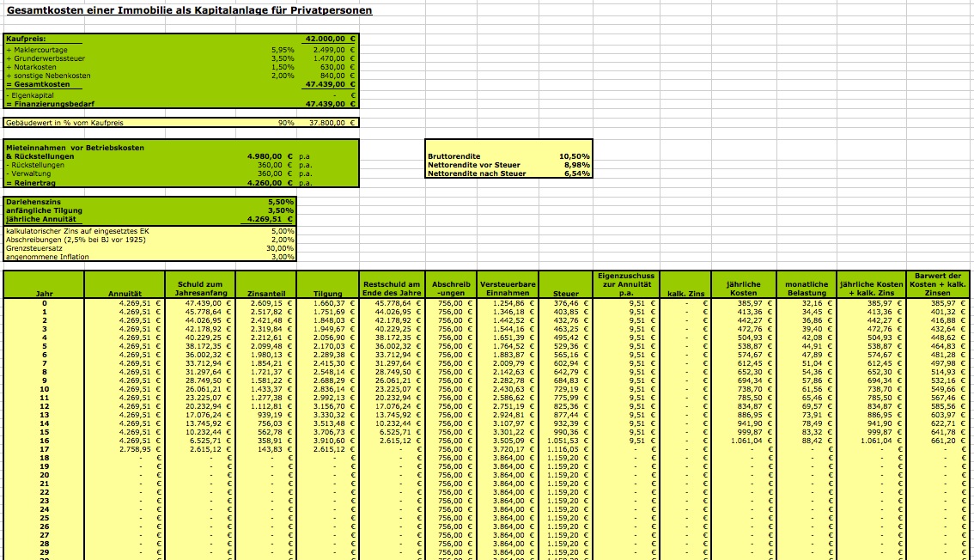Image resolution: width=974 pixels, height=560 pixels.
Task: Select the Notarkosten amount 630,00 €
Action: click(x=338, y=67)
